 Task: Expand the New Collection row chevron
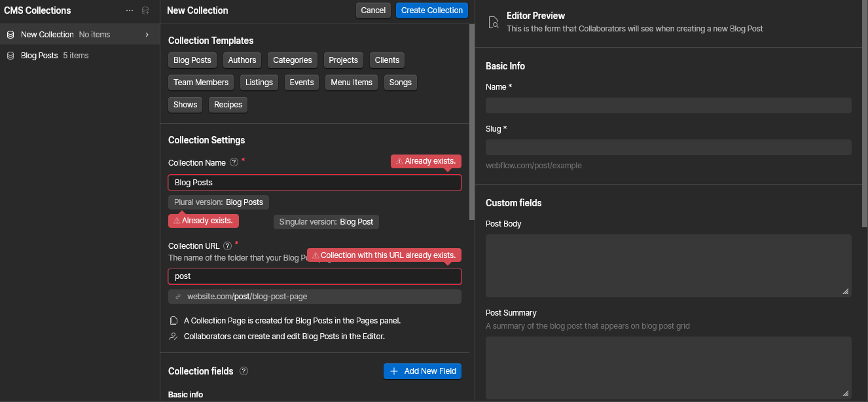tap(147, 35)
